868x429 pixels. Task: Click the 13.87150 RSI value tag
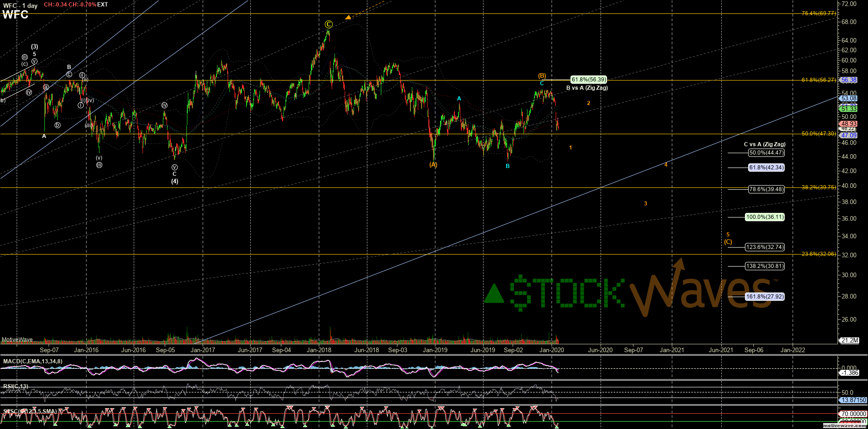click(x=853, y=400)
